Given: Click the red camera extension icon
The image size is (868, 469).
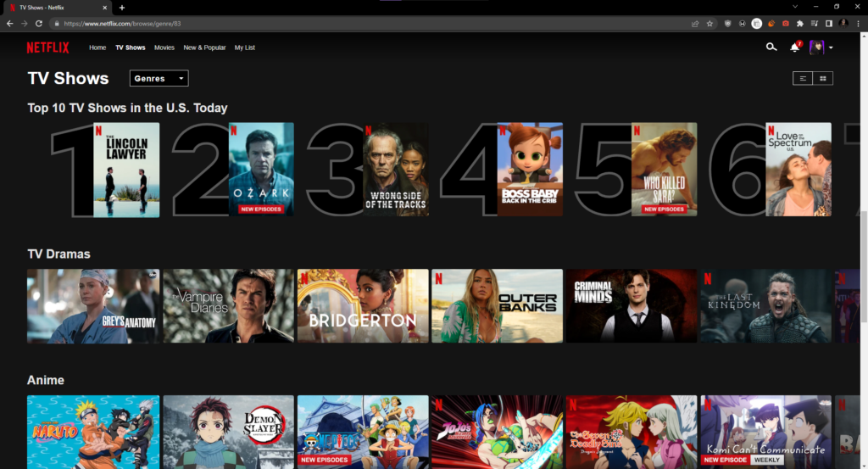Looking at the screenshot, I should tap(786, 24).
